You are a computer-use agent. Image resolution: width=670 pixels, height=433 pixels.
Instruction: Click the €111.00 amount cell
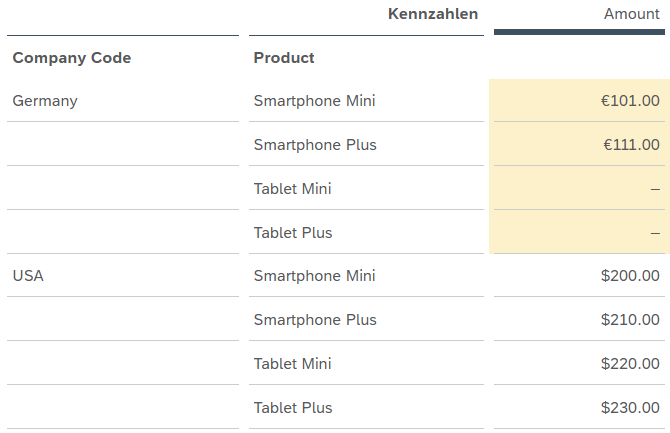pos(630,145)
